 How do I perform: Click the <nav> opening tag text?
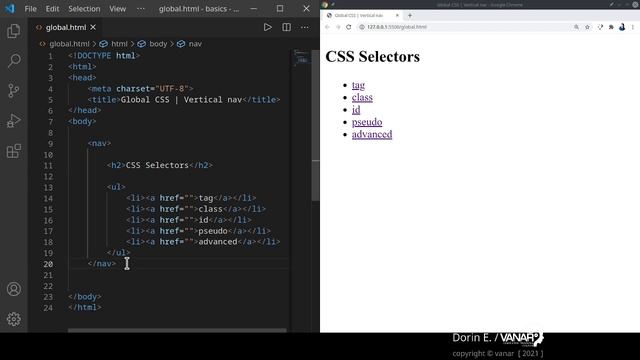coord(99,143)
